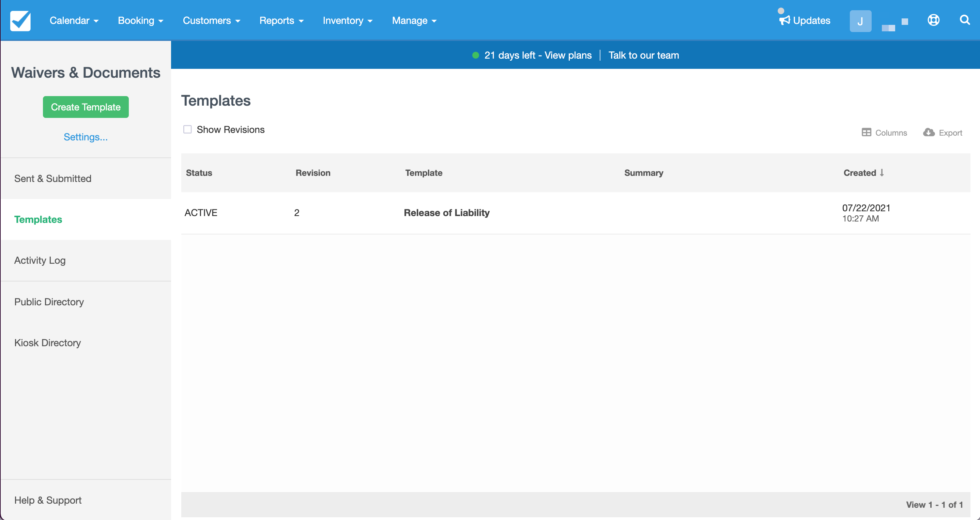Click the Export cloud download icon
This screenshot has width=980, height=520.
929,132
